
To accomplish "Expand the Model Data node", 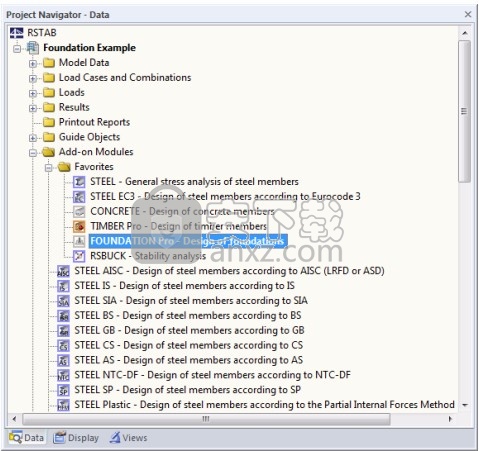I will [33, 63].
